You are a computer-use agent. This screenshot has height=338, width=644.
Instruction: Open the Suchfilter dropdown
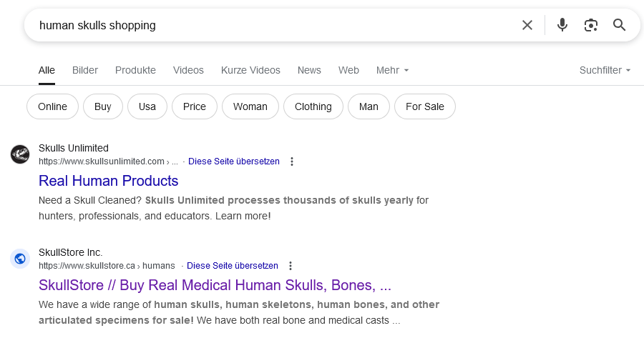click(605, 70)
